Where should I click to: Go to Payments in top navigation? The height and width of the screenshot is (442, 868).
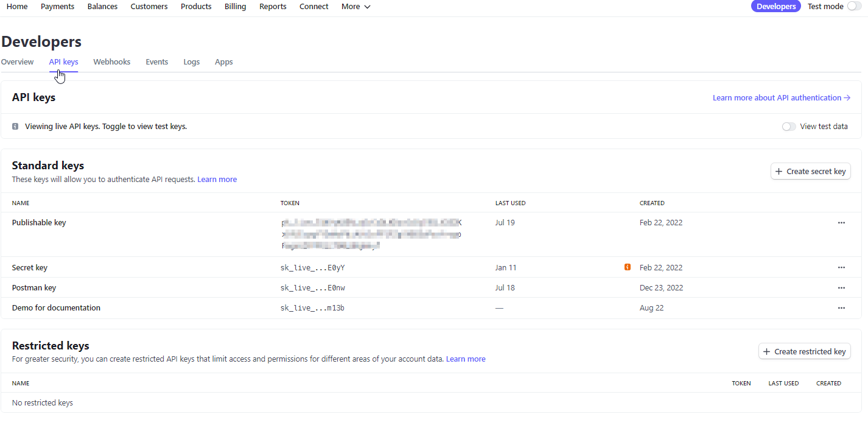tap(57, 7)
